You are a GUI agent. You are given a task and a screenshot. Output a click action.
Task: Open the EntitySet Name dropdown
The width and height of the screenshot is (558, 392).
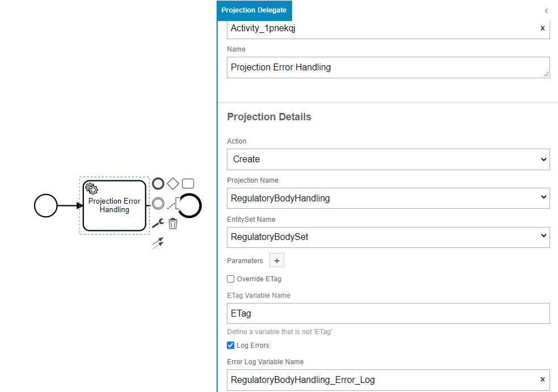click(x=388, y=237)
